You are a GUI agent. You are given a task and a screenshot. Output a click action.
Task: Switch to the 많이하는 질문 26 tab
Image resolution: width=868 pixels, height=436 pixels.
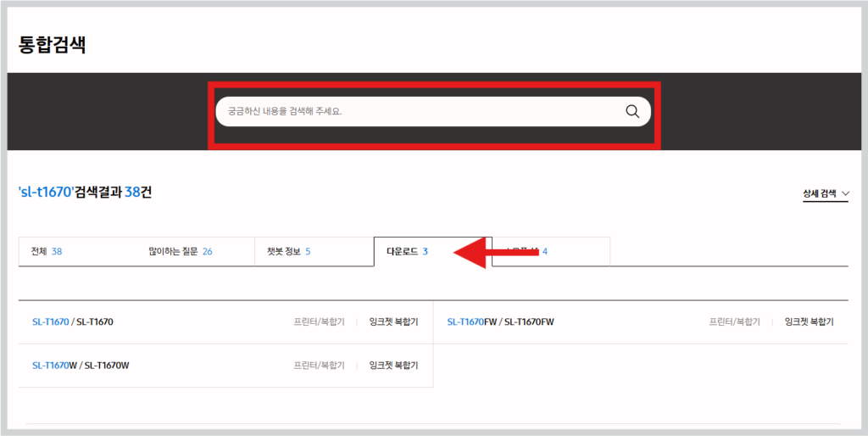tap(196, 252)
